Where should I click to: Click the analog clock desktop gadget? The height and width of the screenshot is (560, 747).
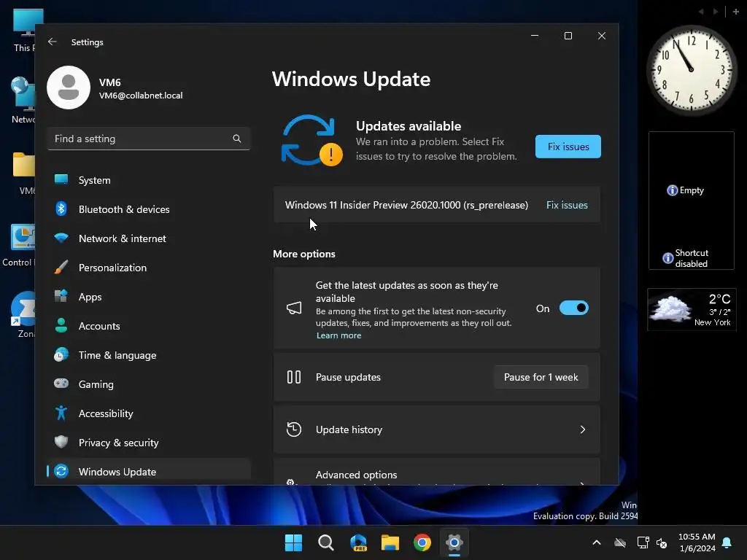692,70
